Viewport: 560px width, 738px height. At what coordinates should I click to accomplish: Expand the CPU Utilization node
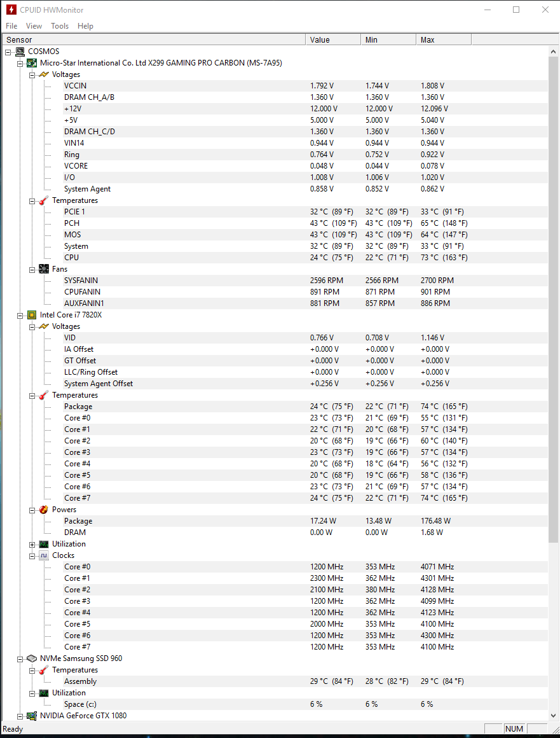[x=32, y=545]
